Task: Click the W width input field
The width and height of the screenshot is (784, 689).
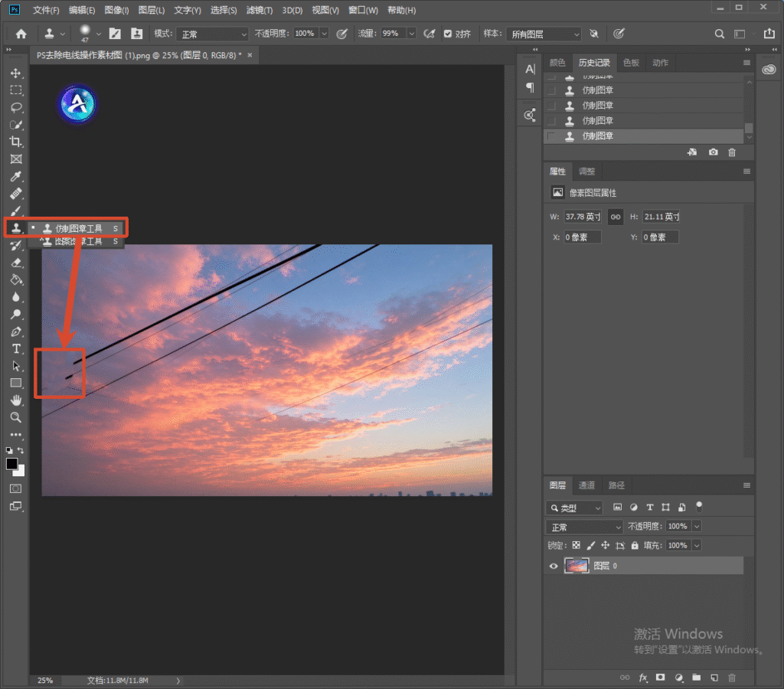Action: (x=583, y=217)
